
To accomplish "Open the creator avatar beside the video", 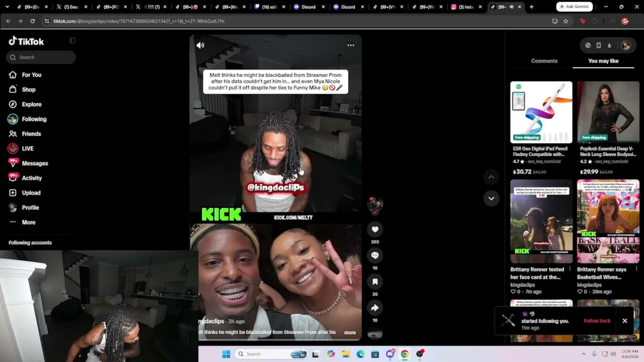I will pos(375,204).
